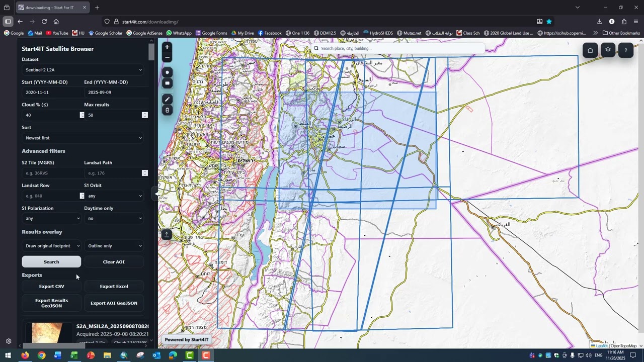This screenshot has height=362, width=644.
Task: Toggle the browser sidebar panel
Action: click(x=8, y=22)
